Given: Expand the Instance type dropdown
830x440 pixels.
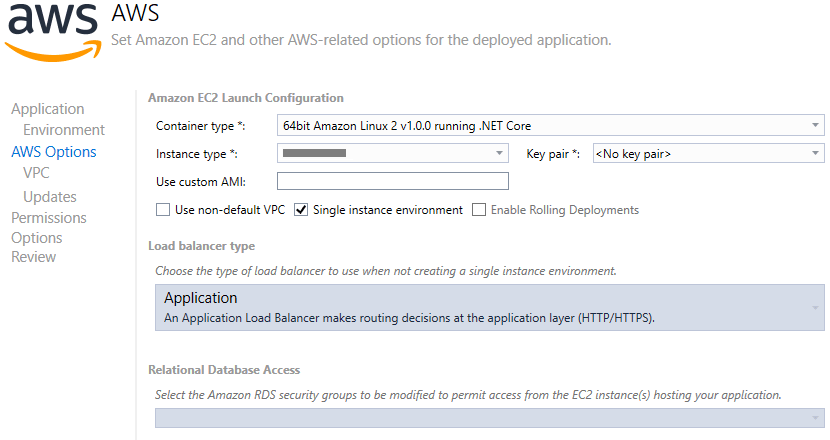Looking at the screenshot, I should coord(392,154).
